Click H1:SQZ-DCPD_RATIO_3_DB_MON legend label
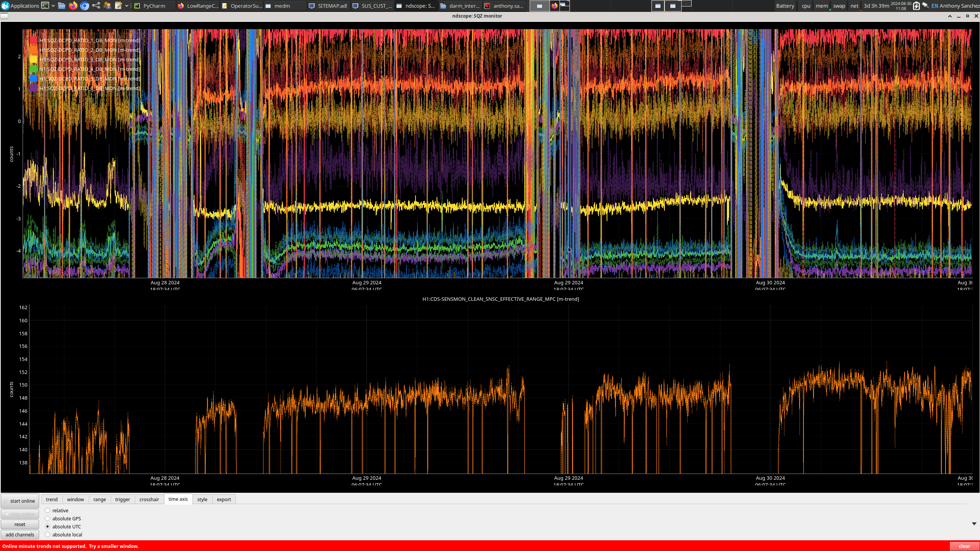 click(x=90, y=59)
